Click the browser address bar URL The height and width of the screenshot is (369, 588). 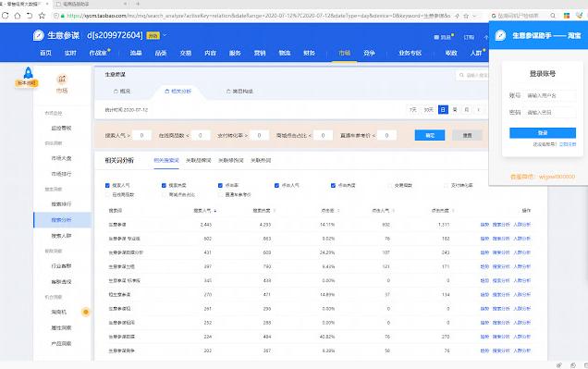[x=259, y=16]
